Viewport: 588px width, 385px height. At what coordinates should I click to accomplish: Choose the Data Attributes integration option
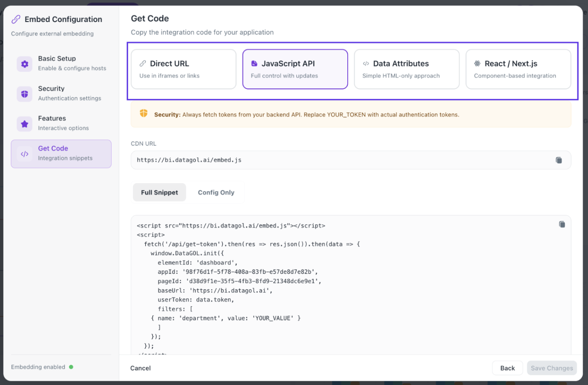pyautogui.click(x=407, y=69)
